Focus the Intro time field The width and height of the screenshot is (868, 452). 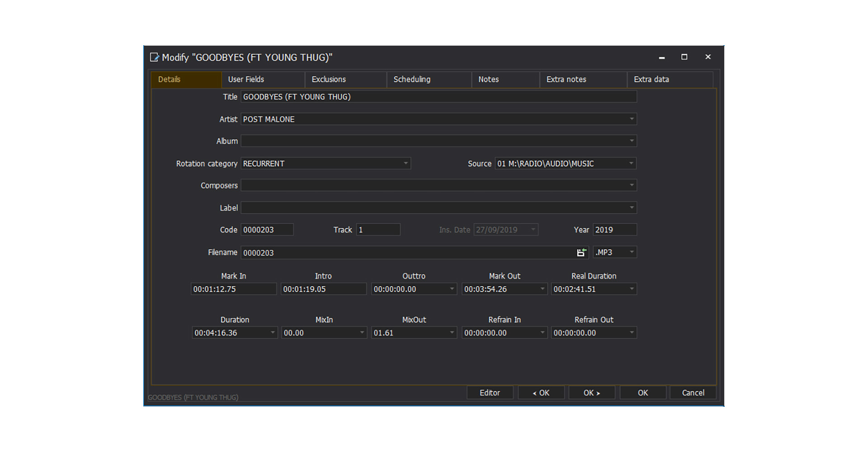323,289
